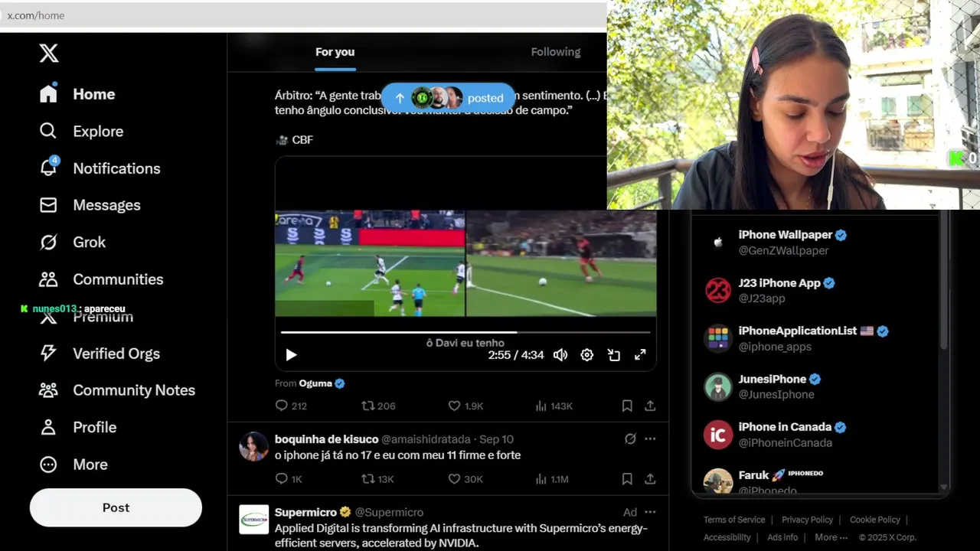Screen dimensions: 980x551
Task: Open J23 iPhone App account
Action: 816,290
